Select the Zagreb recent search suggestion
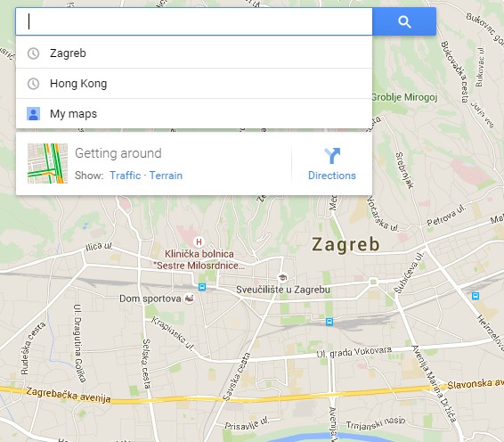Viewport: 504px width, 442px height. click(x=194, y=53)
